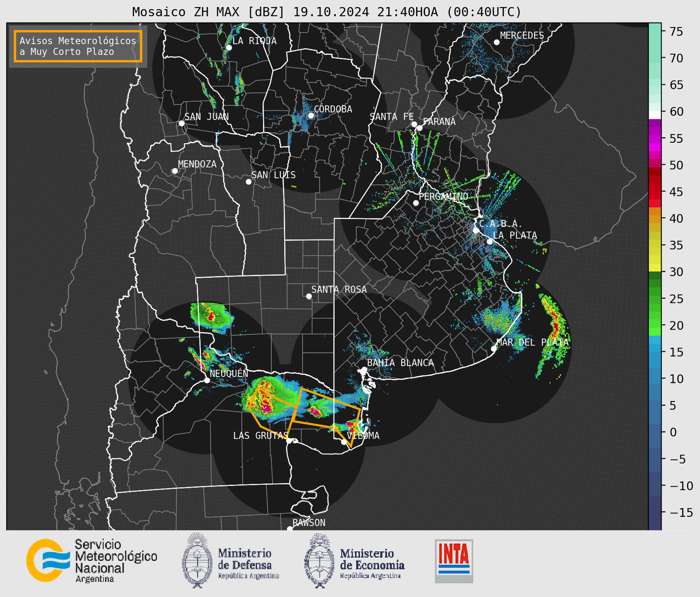Image resolution: width=700 pixels, height=597 pixels.
Task: Click the SAN JUAN city marker dot
Action: (x=181, y=123)
